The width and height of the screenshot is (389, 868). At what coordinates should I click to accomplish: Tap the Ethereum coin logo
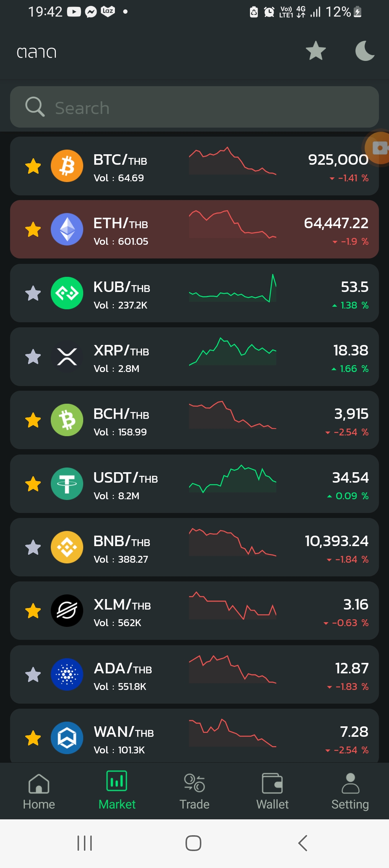(67, 229)
